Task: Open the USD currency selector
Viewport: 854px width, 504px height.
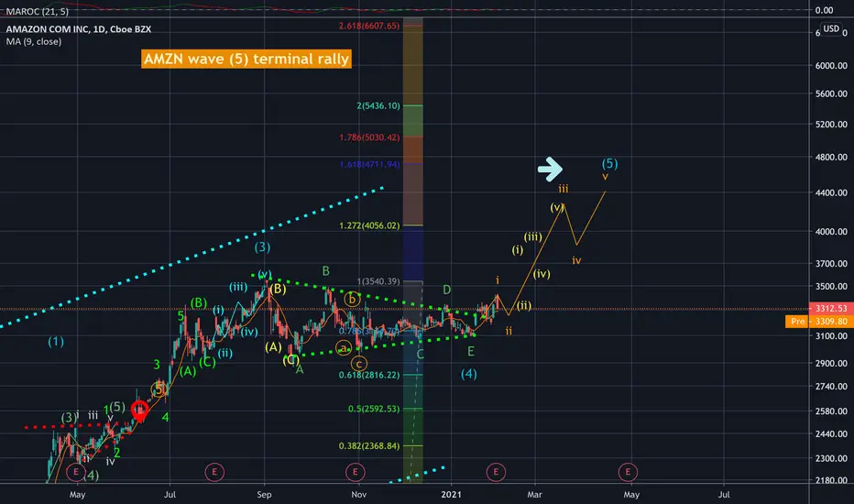Action: coord(831,29)
